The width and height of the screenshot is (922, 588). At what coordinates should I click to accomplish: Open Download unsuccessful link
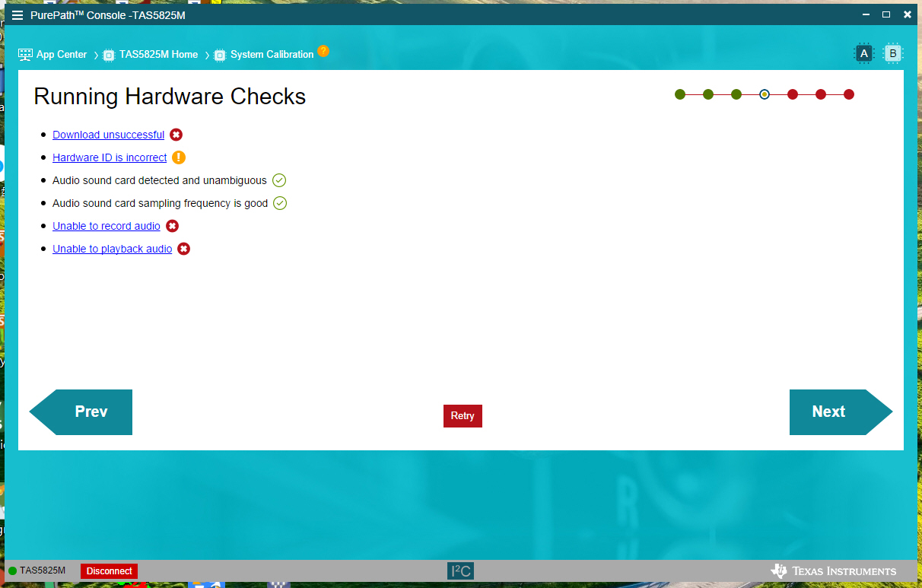pyautogui.click(x=108, y=135)
